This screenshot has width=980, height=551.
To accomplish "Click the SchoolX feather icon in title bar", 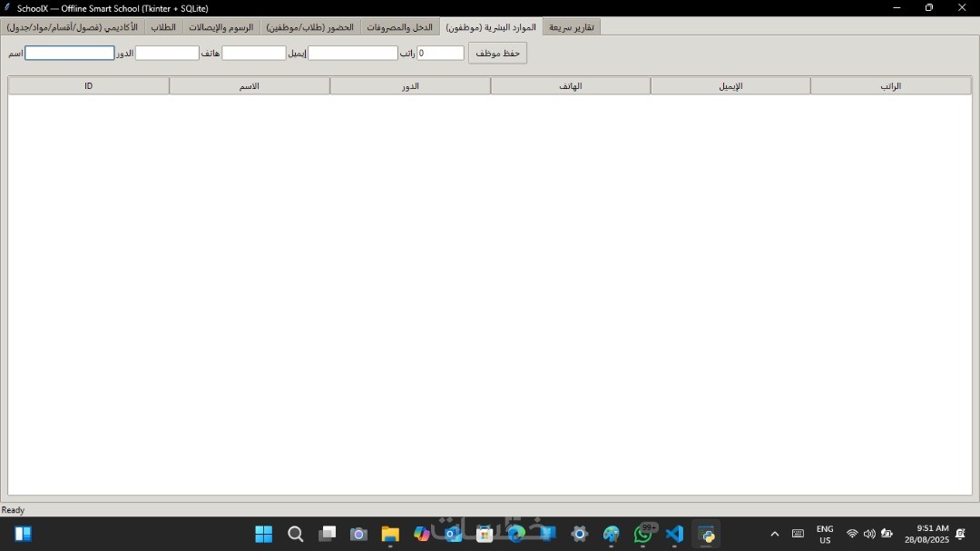I will 7,7.
